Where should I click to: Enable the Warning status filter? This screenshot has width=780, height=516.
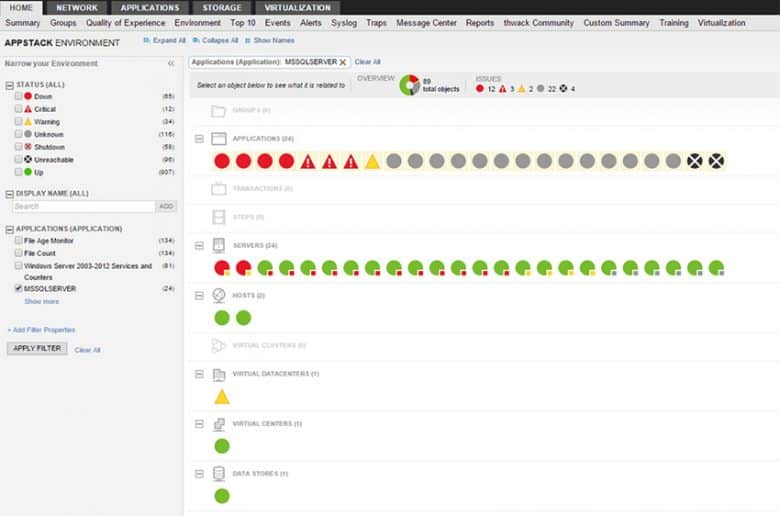point(18,121)
